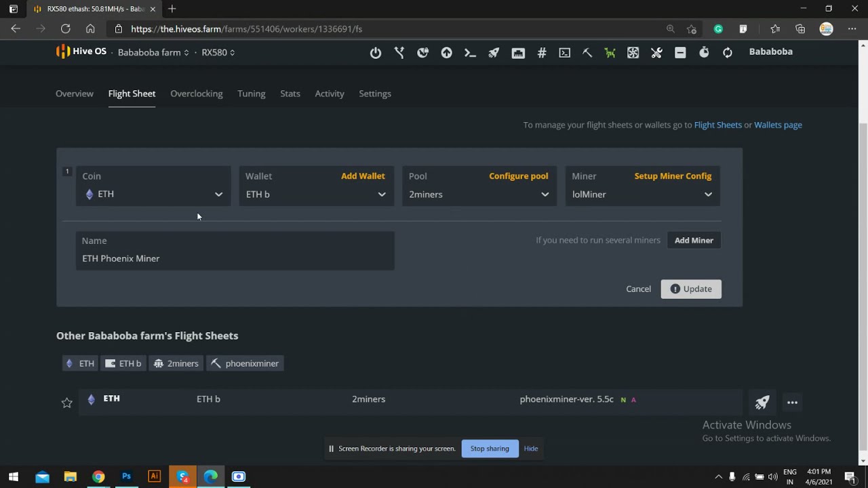View the Activity tab
This screenshot has width=868, height=488.
330,94
